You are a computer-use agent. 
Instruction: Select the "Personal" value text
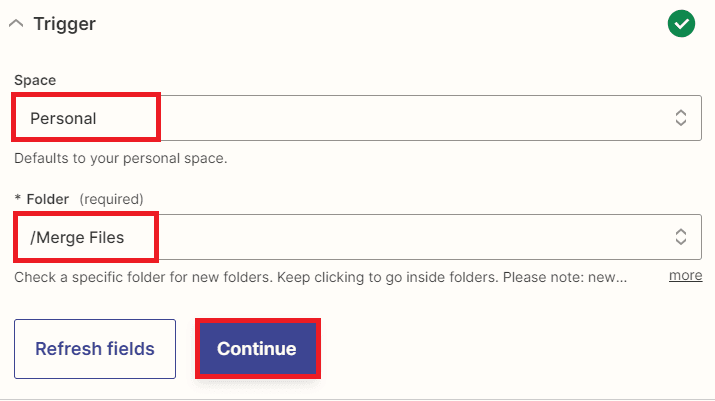click(63, 118)
